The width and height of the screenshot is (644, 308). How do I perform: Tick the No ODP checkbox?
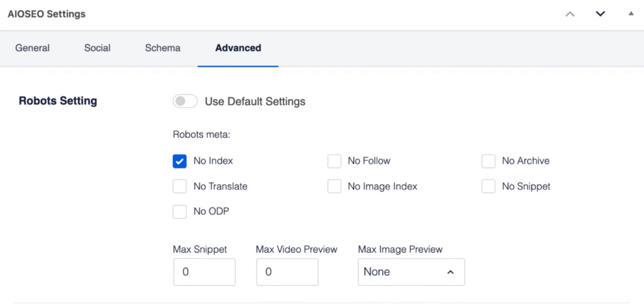pos(180,212)
